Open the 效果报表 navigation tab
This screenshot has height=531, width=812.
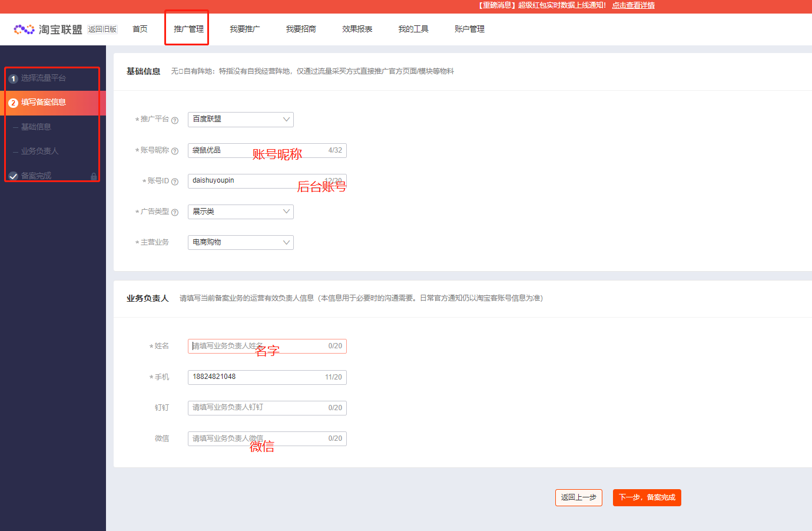tap(357, 29)
